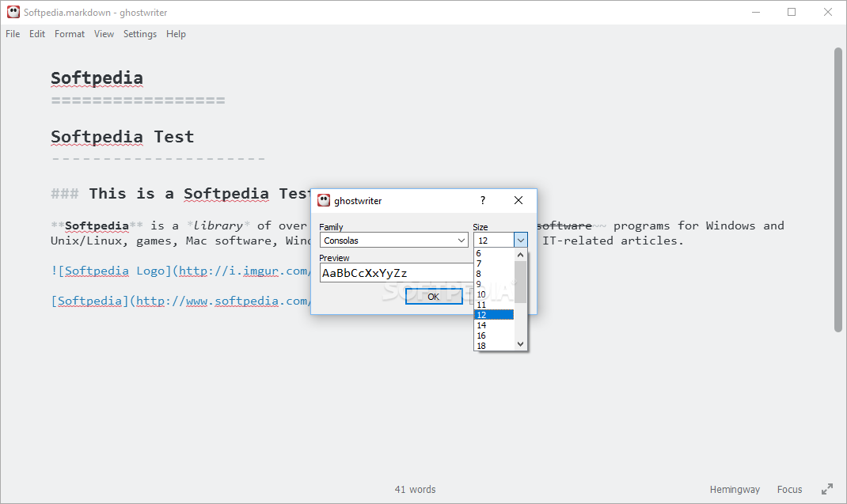Open the File menu
Image resolution: width=847 pixels, height=504 pixels.
coord(13,34)
